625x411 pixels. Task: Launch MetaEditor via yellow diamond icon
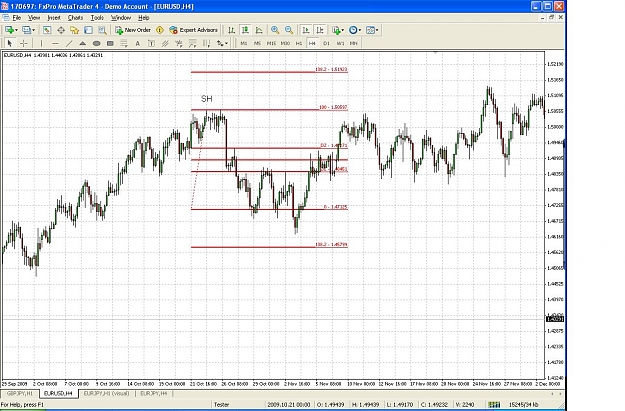[160, 30]
